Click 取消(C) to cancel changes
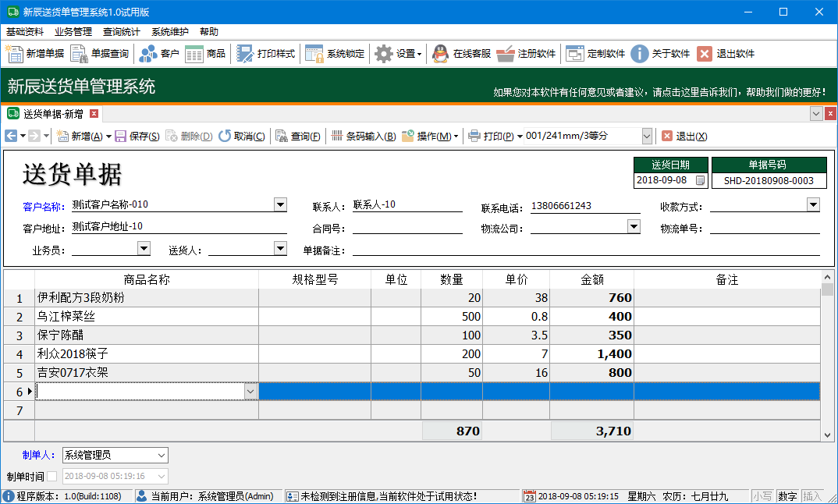Image resolution: width=838 pixels, height=504 pixels. pyautogui.click(x=242, y=137)
